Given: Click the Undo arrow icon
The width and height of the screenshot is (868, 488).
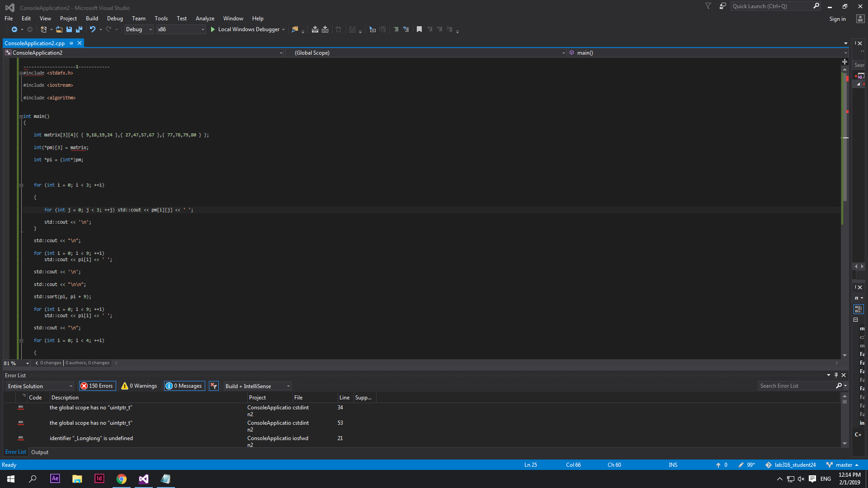Looking at the screenshot, I should point(93,29).
